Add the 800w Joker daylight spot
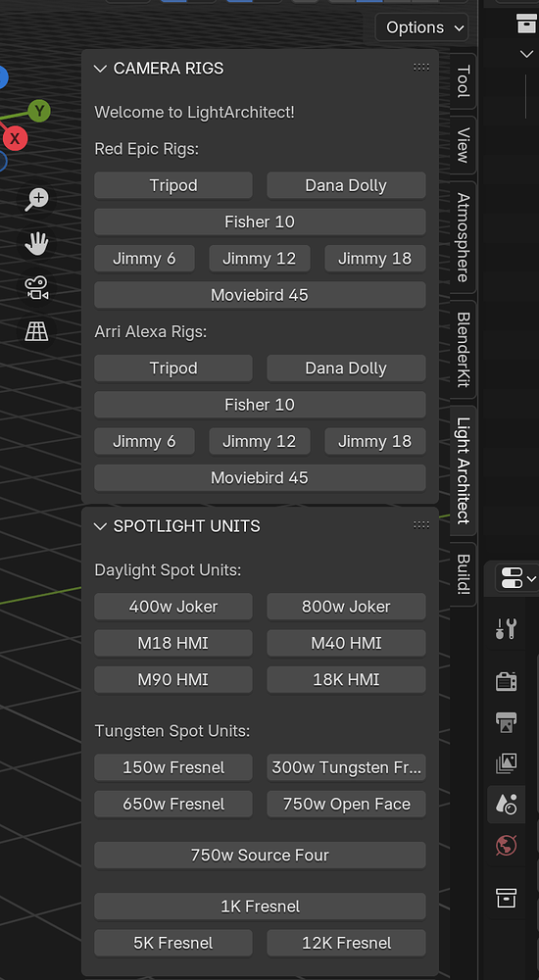 (346, 607)
